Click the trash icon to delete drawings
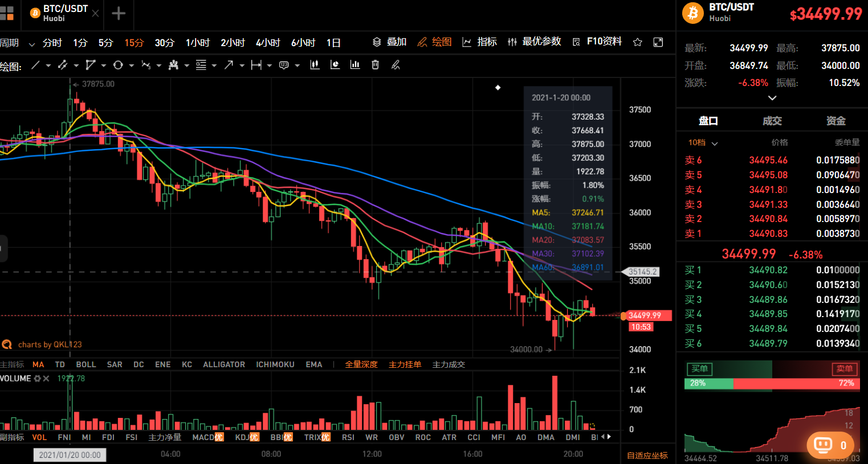 pyautogui.click(x=375, y=65)
